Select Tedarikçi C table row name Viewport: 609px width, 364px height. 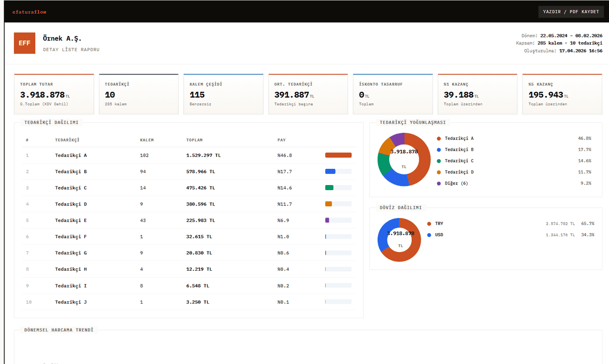pos(71,188)
